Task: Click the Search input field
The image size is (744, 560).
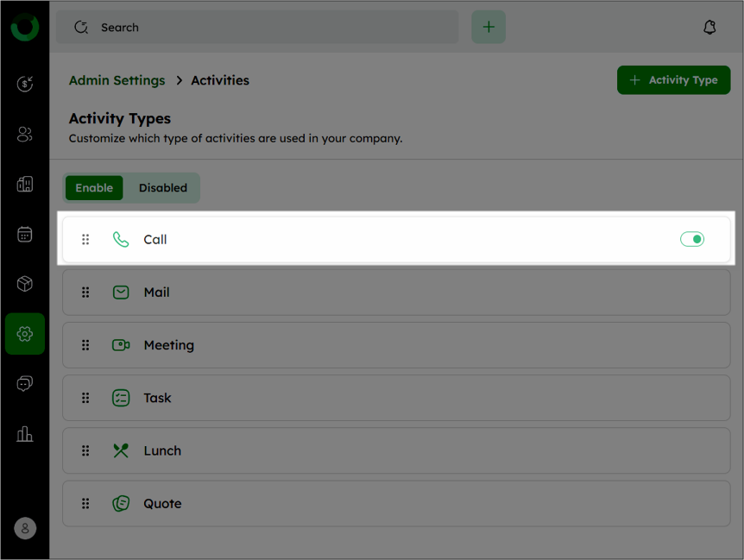Action: 257,27
